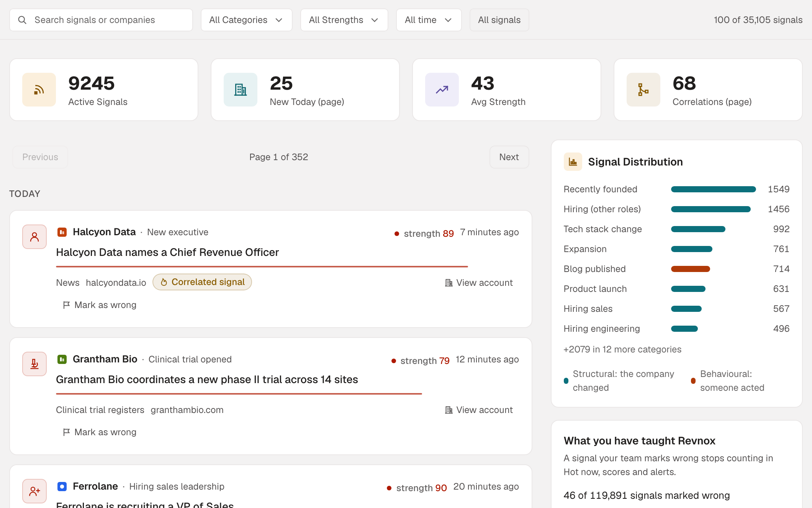Click the Ferrolane company logo

pyautogui.click(x=62, y=487)
